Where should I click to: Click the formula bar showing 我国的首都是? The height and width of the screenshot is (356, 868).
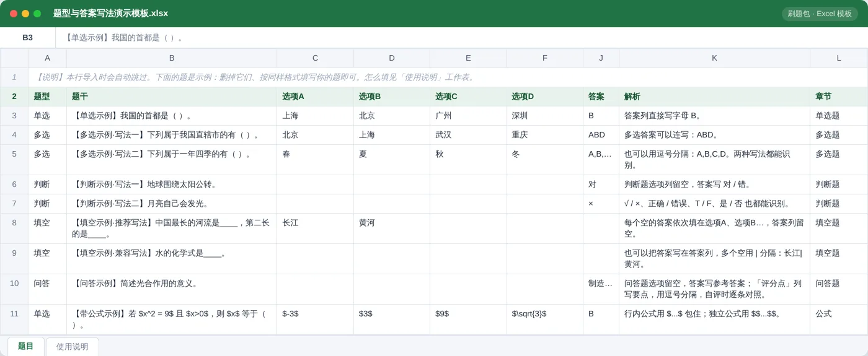click(462, 38)
